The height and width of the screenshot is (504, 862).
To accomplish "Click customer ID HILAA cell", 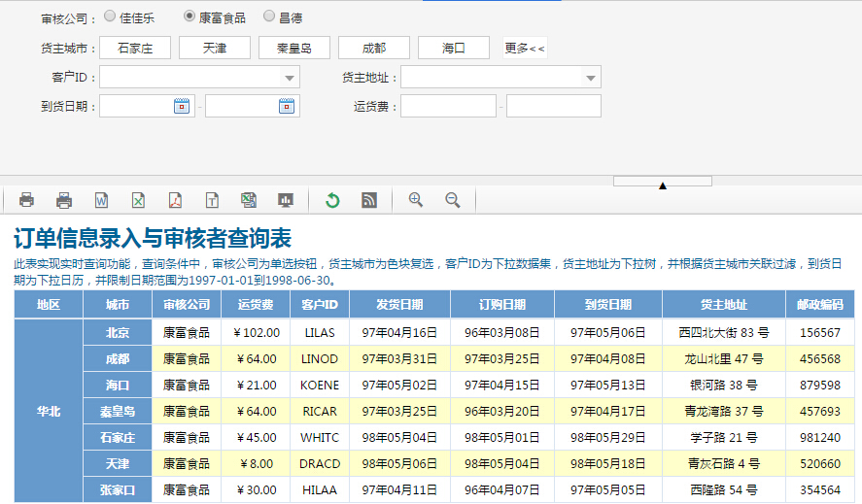I will pos(320,489).
